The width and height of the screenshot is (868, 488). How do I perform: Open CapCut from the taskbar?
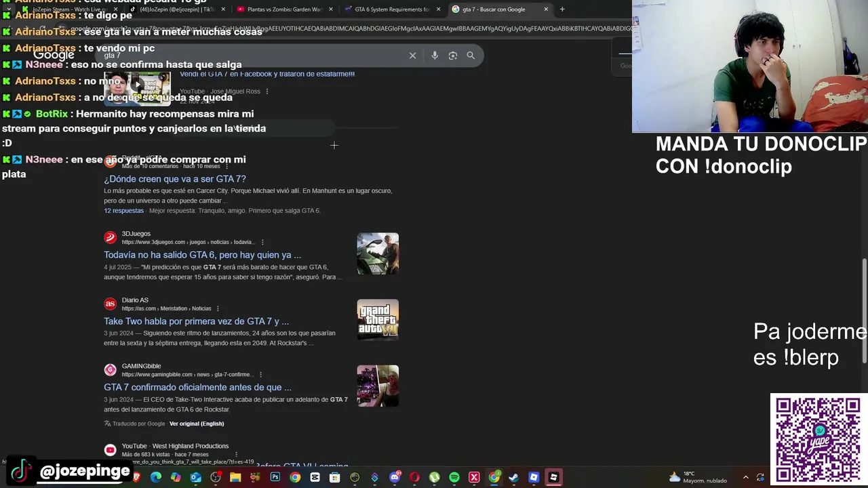click(315, 477)
